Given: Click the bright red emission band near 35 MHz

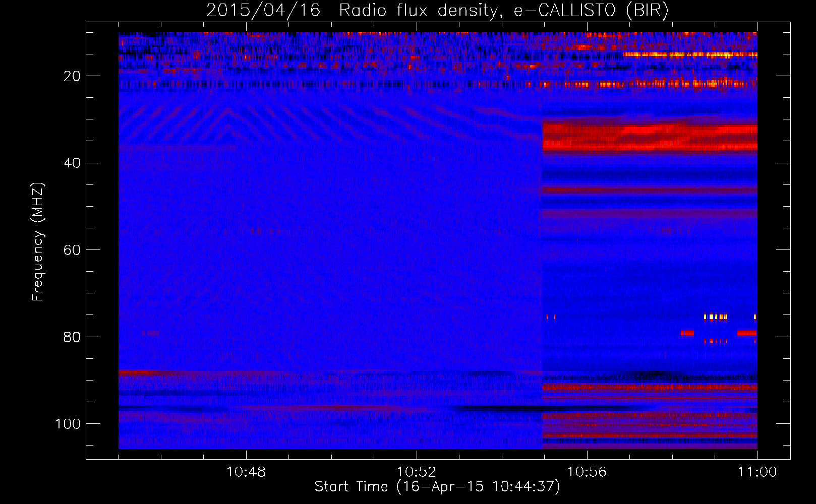Looking at the screenshot, I should pos(650,138).
